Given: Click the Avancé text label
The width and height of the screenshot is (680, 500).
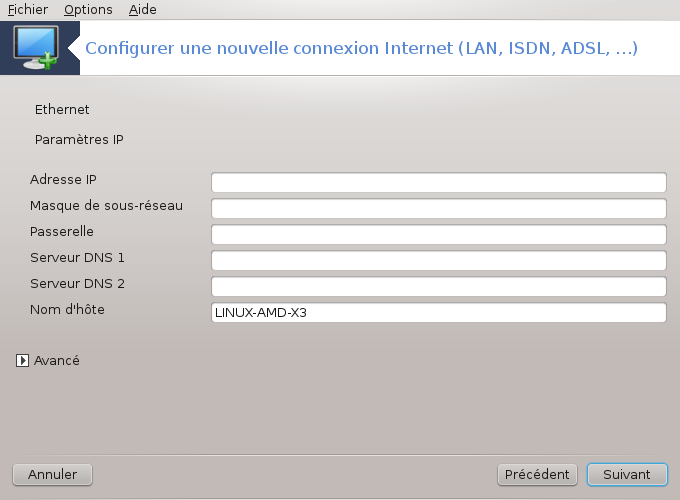Looking at the screenshot, I should point(57,360).
